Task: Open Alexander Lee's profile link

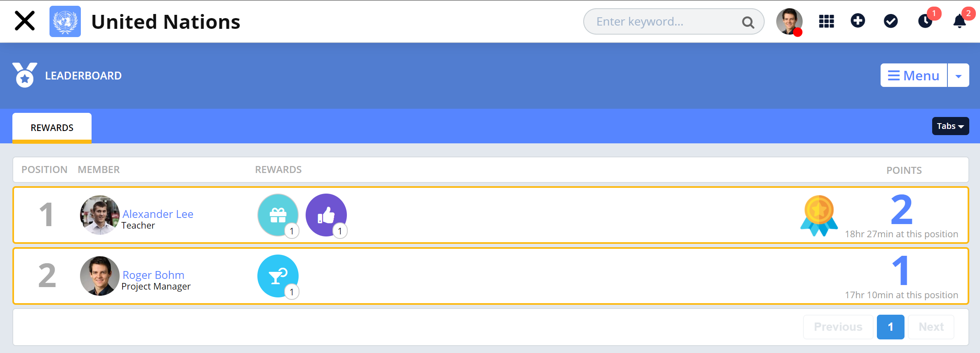Action: (158, 214)
